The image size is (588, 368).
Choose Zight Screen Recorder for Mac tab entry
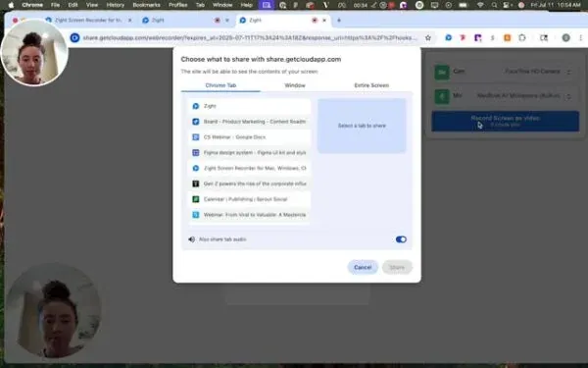(249, 168)
